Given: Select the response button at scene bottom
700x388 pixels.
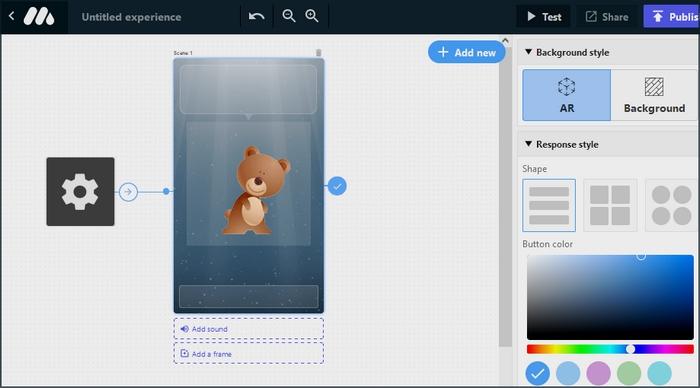Looking at the screenshot, I should click(x=249, y=296).
